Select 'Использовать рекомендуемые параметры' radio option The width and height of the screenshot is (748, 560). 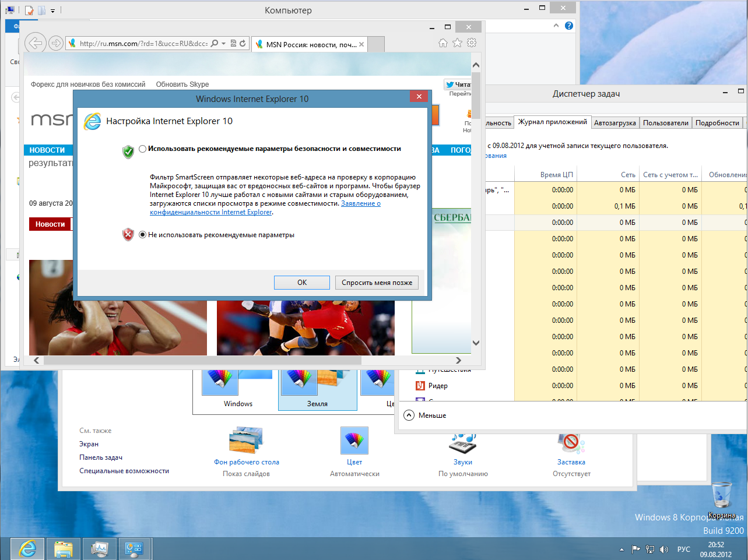(143, 149)
